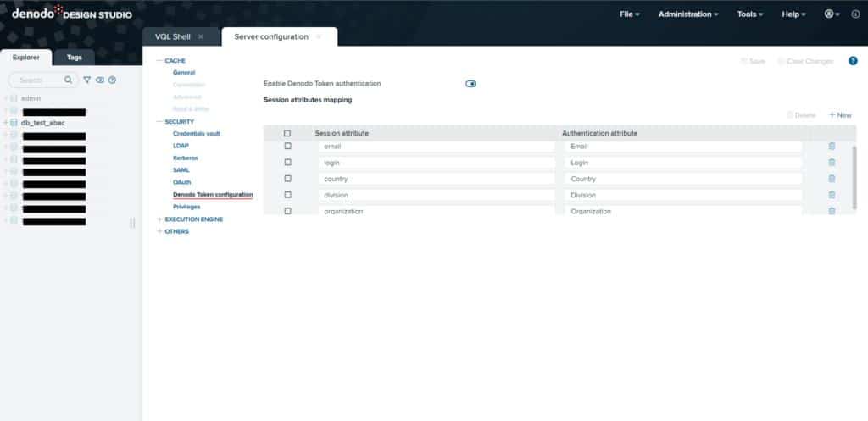Edit the email session attribute field

(437, 147)
